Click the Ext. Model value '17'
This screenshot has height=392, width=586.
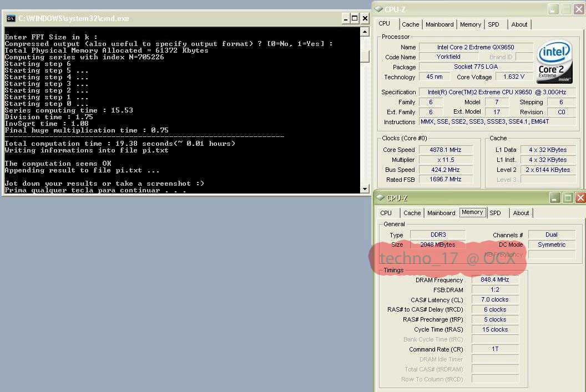pyautogui.click(x=497, y=112)
